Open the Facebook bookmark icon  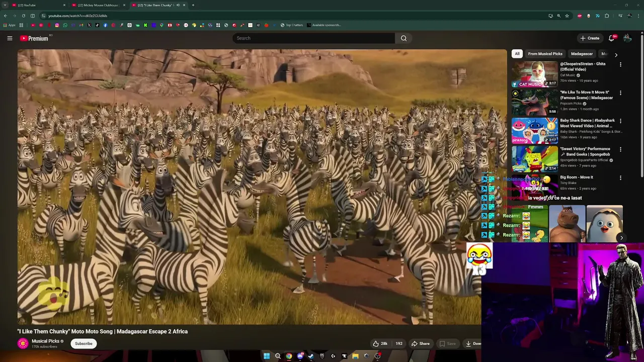click(x=105, y=25)
